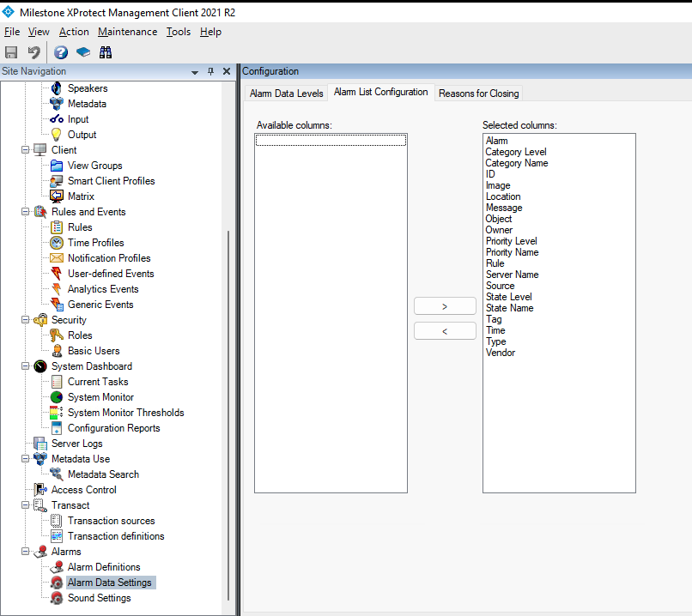This screenshot has width=692, height=616.
Task: Click the Alarm Definitions icon
Action: 57,567
